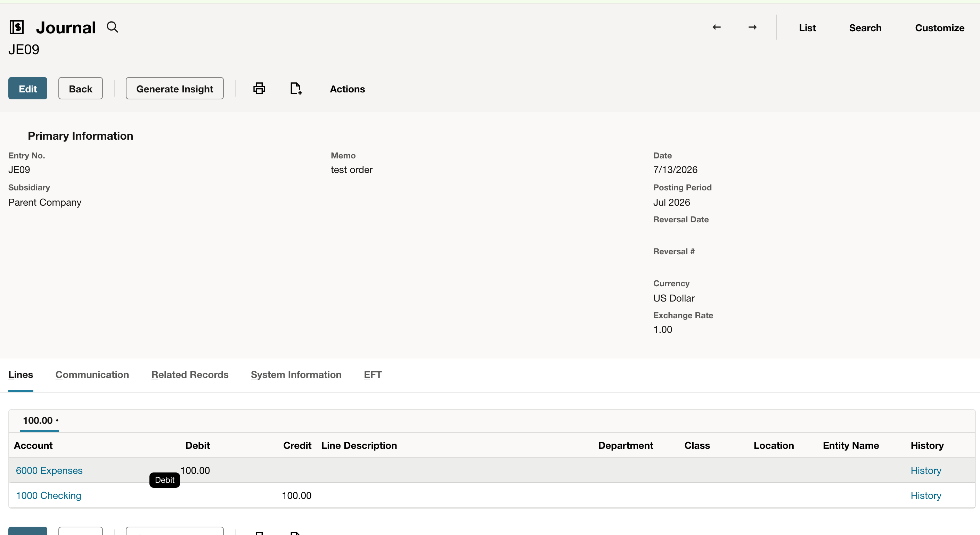The image size is (980, 535).
Task: Click Generate Insight button
Action: point(174,88)
